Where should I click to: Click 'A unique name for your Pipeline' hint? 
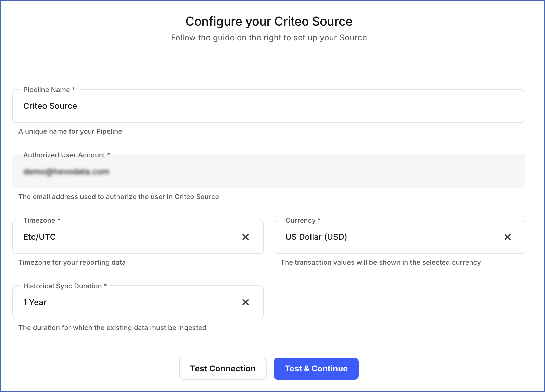70,131
